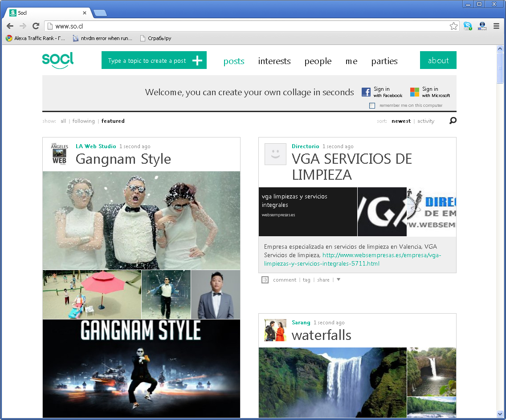Click LA Web Studio avatar image

click(x=59, y=154)
